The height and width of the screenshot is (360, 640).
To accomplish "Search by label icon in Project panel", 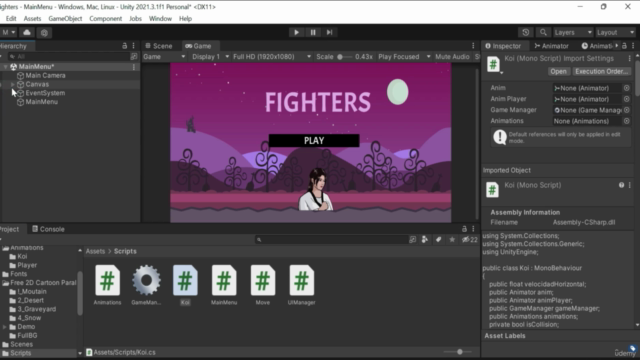I will coord(438,240).
